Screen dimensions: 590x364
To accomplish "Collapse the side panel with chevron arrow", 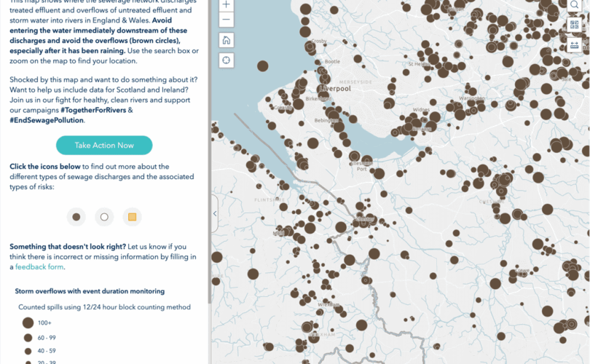I will coord(214,213).
